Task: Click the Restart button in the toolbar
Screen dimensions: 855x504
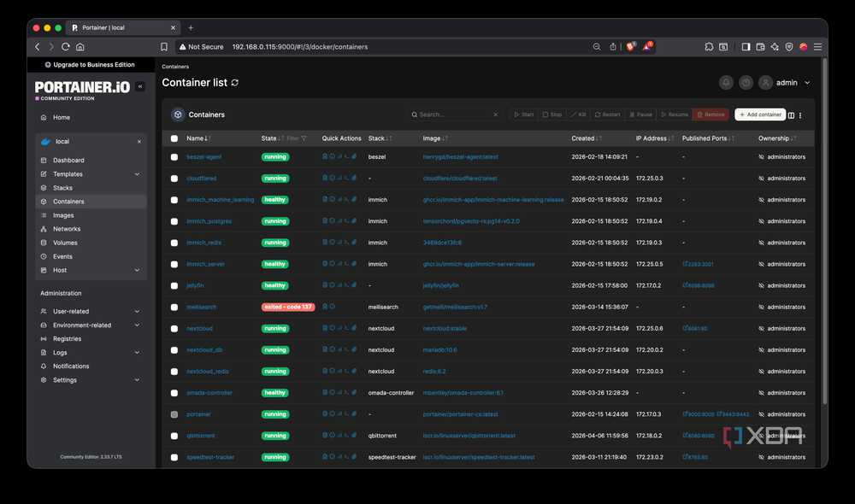Action: (x=607, y=114)
